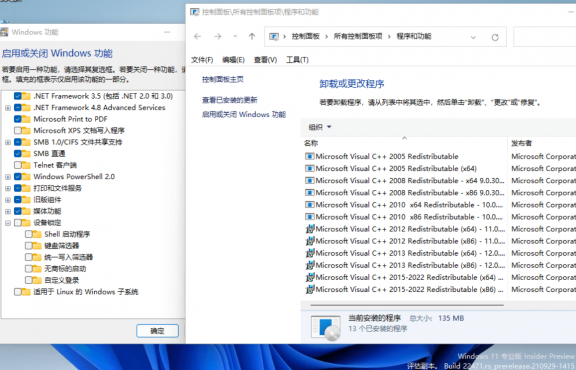The width and height of the screenshot is (576, 370).
Task: Click the Control Panel icon in the address bar
Action: click(x=274, y=36)
